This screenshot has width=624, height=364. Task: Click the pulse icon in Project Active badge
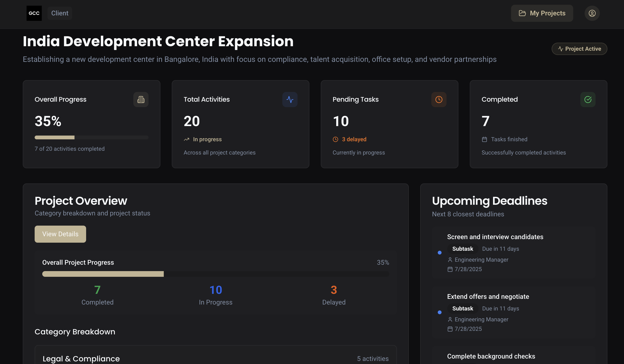pos(560,49)
